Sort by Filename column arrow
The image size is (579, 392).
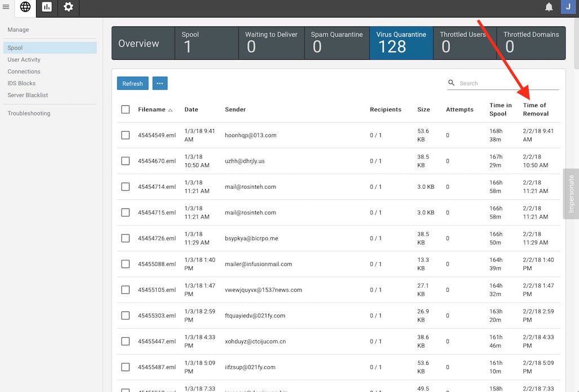point(170,110)
